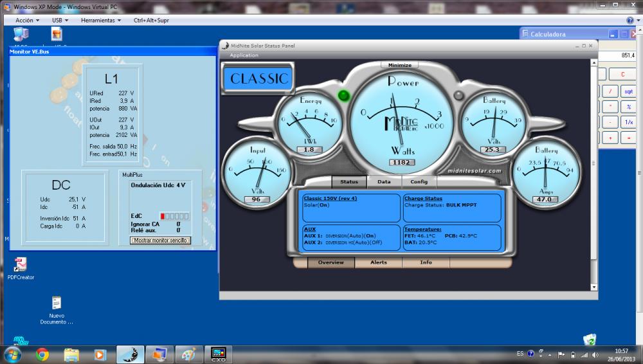Click Calculator display showing 851,4
Viewport: 643px width, 364px height.
[617, 55]
